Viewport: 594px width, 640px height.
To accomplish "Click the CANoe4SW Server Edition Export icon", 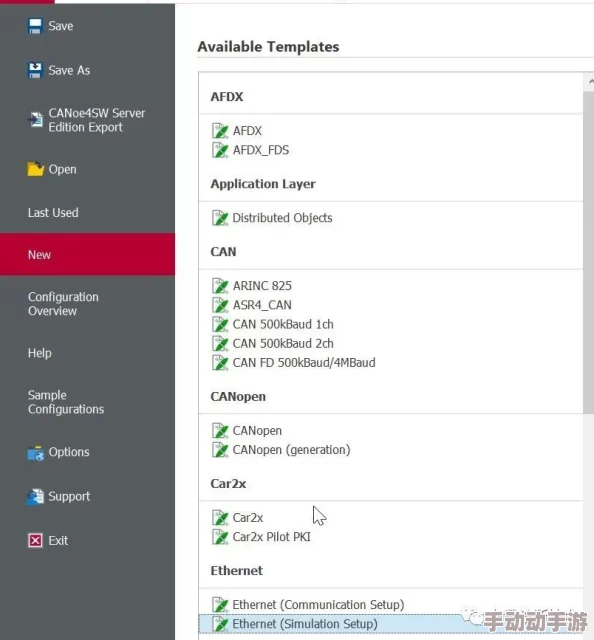I will pyautogui.click(x=35, y=120).
